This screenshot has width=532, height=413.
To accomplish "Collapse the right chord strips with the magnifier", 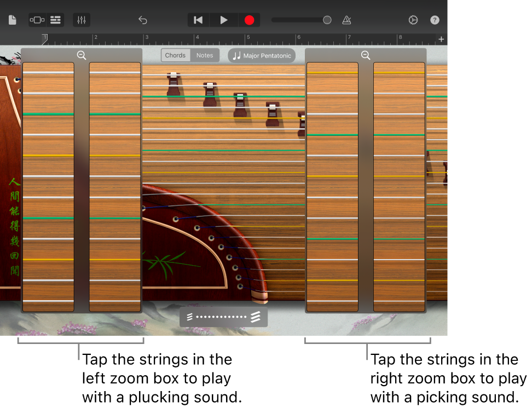I will point(366,55).
